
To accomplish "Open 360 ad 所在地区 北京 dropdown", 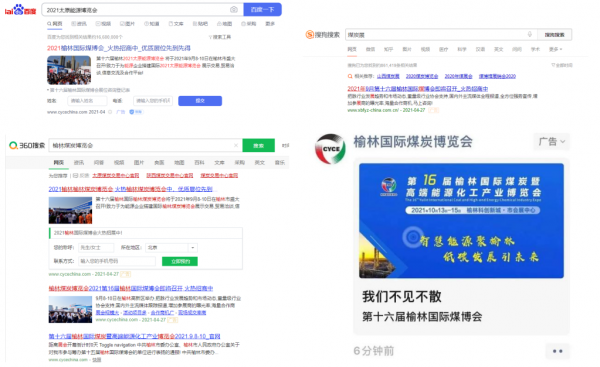I will coord(172,248).
